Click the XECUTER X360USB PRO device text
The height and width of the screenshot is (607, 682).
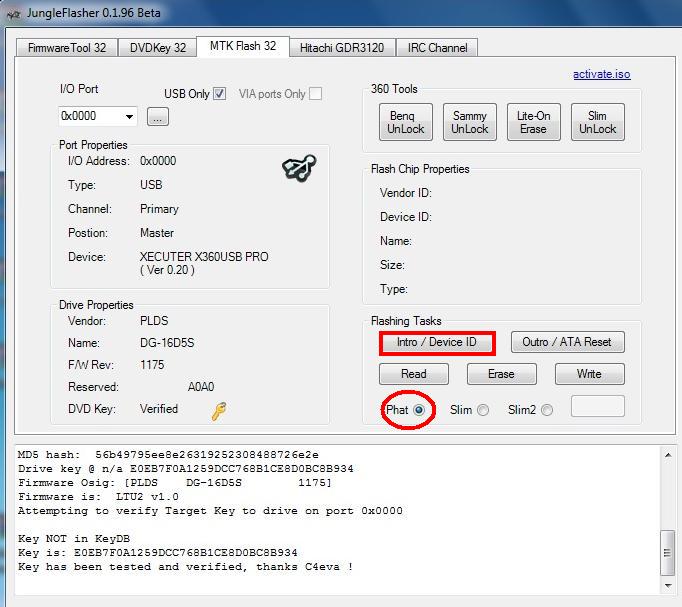(x=204, y=263)
